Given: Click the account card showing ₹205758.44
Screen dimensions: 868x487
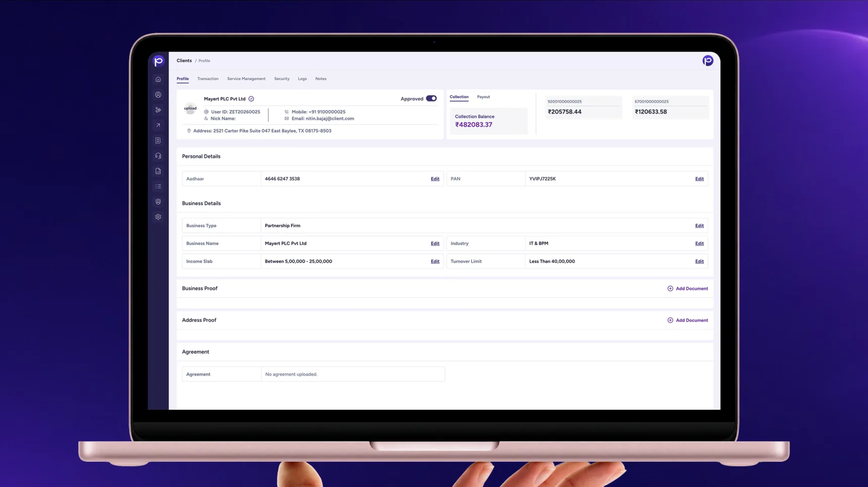Looking at the screenshot, I should (x=583, y=107).
